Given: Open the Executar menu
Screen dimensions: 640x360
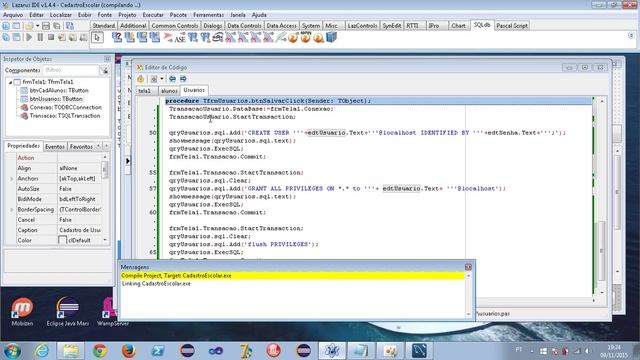Looking at the screenshot, I should (x=153, y=15).
